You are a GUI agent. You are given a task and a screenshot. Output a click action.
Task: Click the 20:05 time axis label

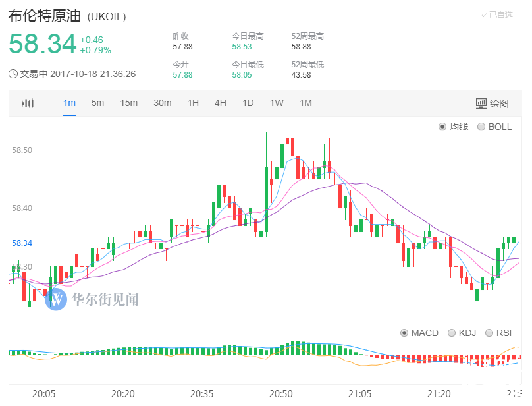(x=43, y=394)
